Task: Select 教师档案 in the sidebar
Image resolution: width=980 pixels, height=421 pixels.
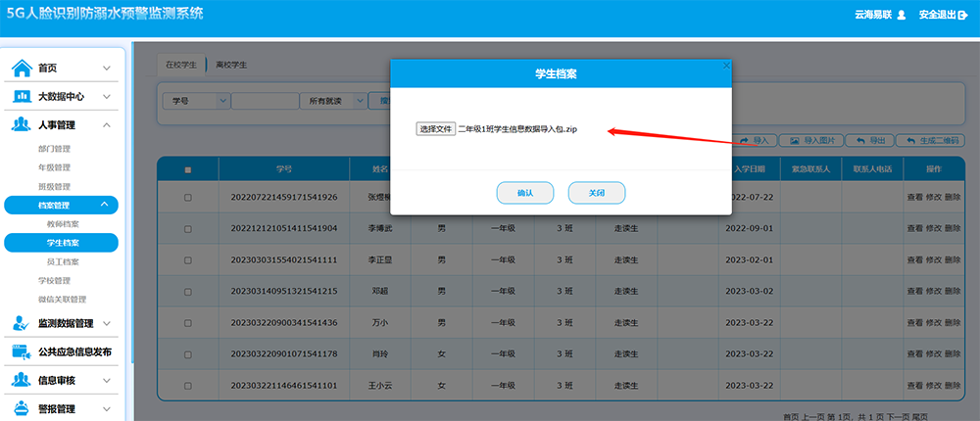Action: click(63, 224)
